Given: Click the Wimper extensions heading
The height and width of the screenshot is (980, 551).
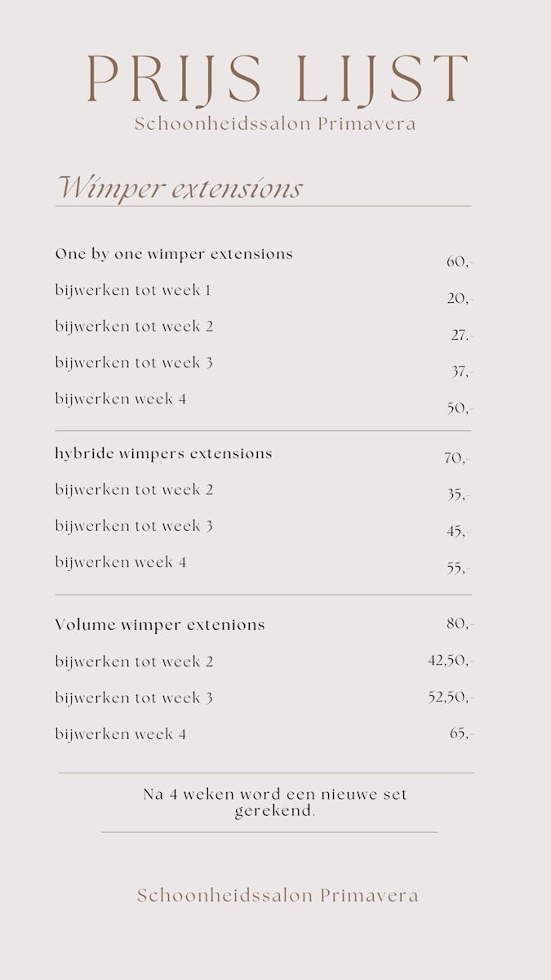Looking at the screenshot, I should click(179, 189).
